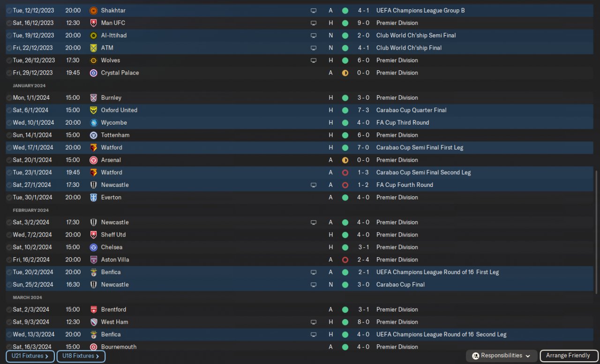Click the green win indicator for the Man UFC match
This screenshot has width=600, height=364.
click(345, 23)
